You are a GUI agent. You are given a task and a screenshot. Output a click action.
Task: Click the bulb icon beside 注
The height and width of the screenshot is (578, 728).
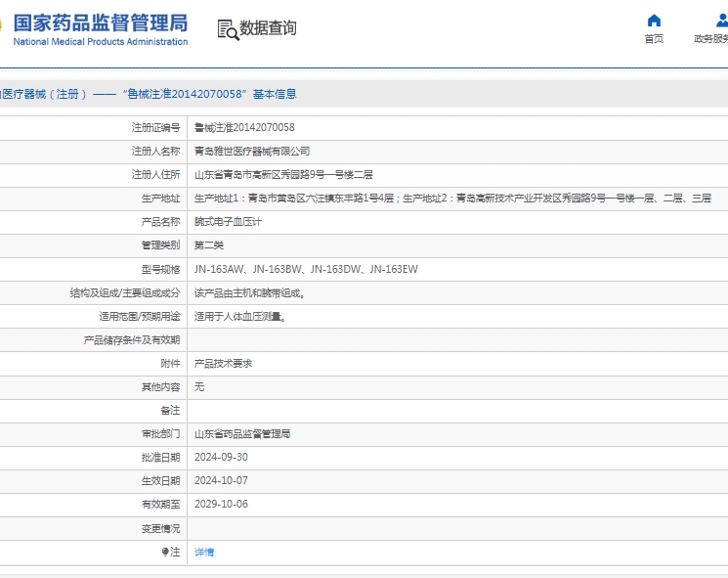(x=165, y=552)
